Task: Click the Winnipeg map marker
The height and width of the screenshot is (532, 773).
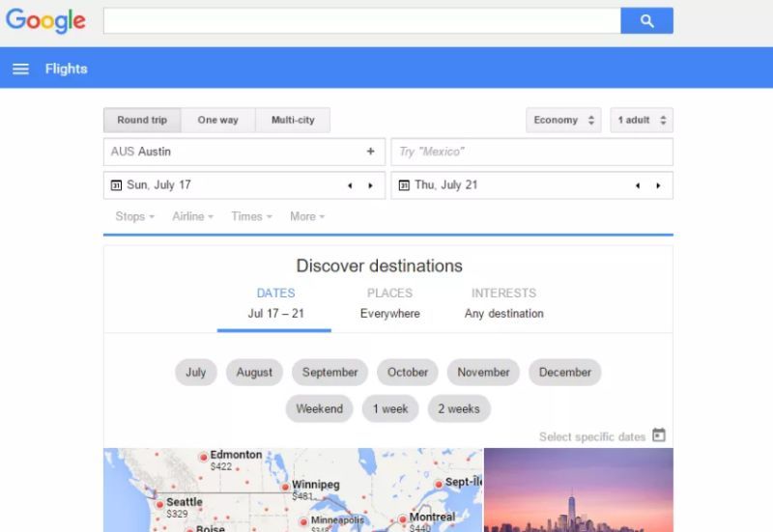Action: (285, 488)
